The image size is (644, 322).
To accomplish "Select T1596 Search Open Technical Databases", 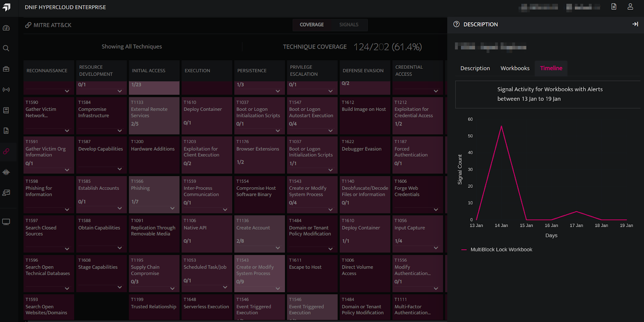I will pos(48,273).
